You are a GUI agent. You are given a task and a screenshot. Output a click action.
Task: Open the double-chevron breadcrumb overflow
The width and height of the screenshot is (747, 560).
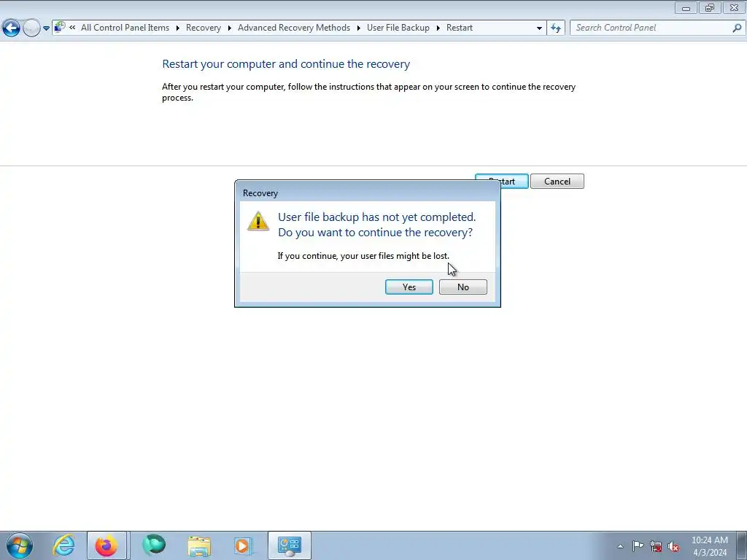72,28
